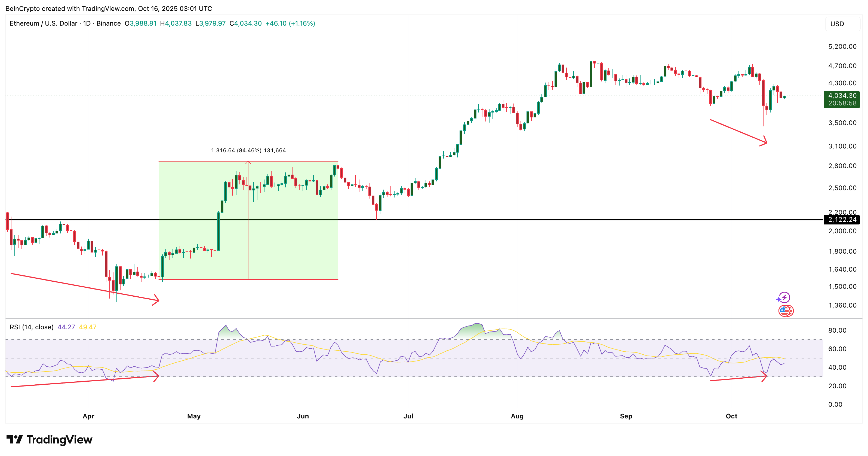Image resolution: width=868 pixels, height=456 pixels.
Task: Click the Oct label on the time axis
Action: coord(731,416)
